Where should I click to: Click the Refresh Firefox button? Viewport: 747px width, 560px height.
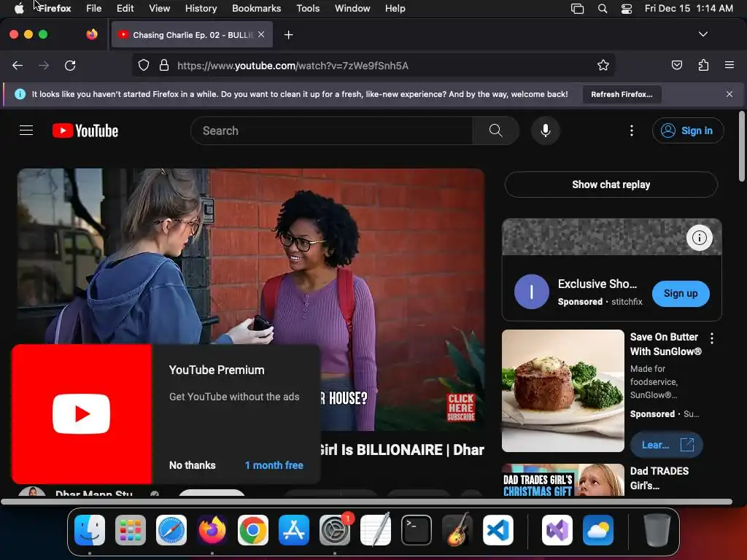coord(622,94)
